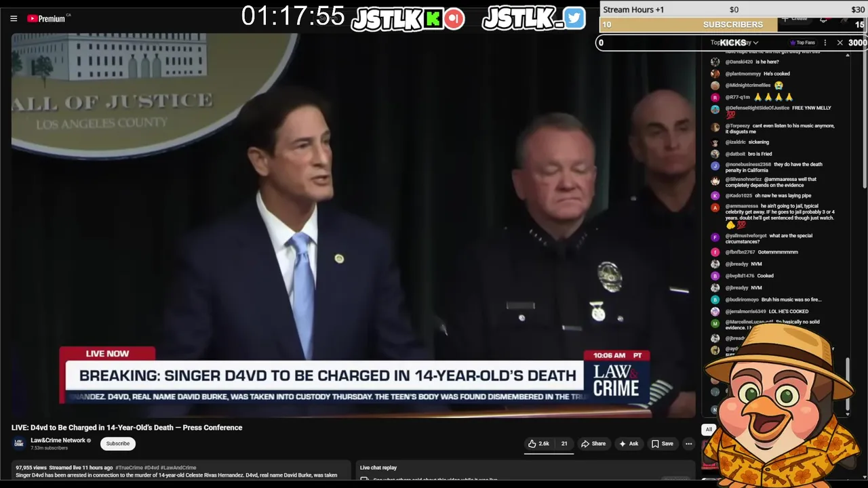868x488 pixels.
Task: Open @jerralmorris6349's chat avatar
Action: [x=715, y=312]
